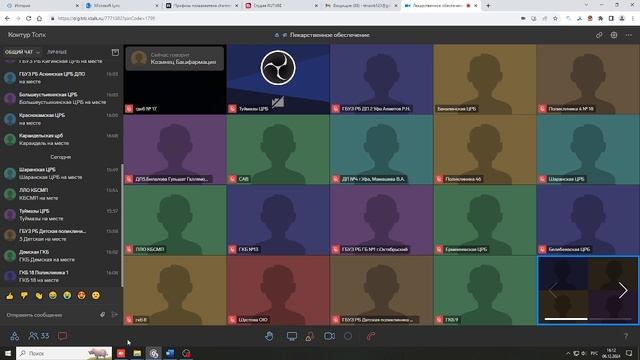The height and width of the screenshot is (360, 640).
Task: Toggle the chat panel with speech bubble icon
Action: click(62, 336)
